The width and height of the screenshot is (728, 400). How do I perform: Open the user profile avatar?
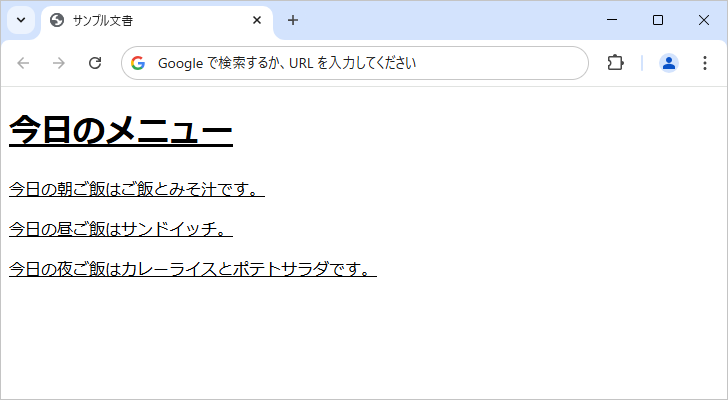669,63
